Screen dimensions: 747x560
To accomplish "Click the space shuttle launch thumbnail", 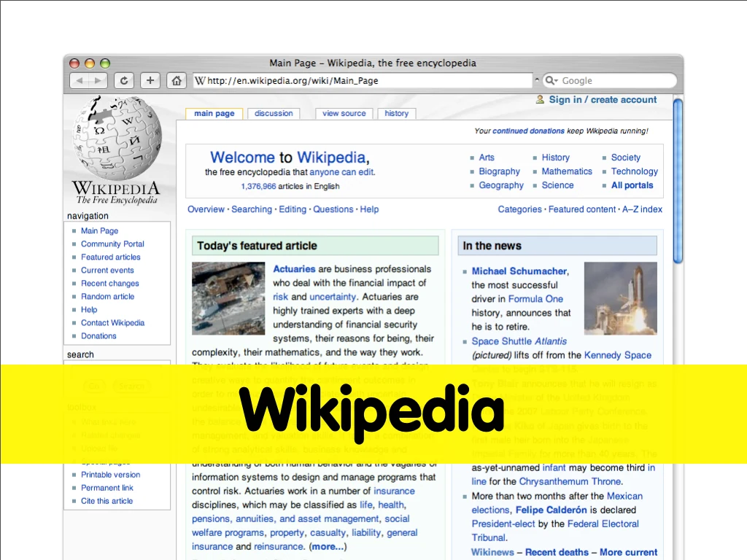I will (620, 298).
